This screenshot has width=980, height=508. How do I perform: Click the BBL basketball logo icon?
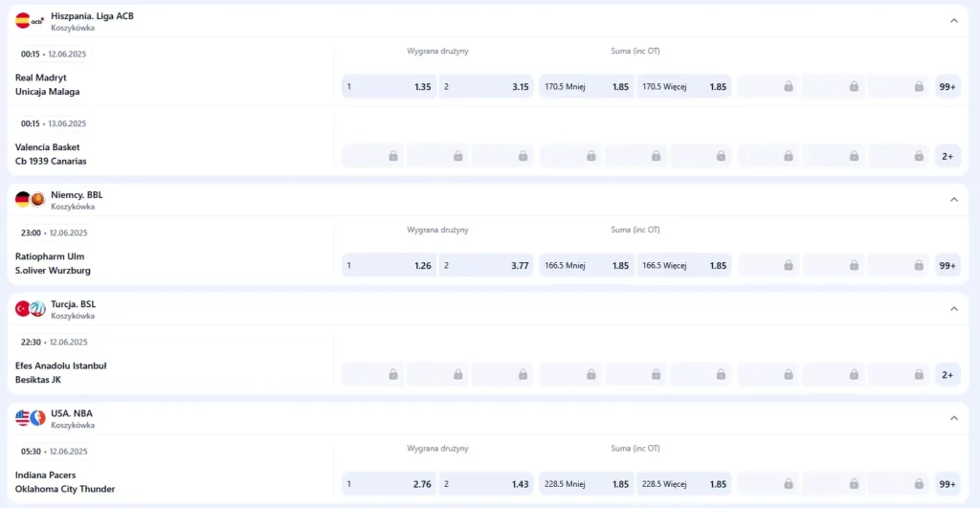point(38,199)
